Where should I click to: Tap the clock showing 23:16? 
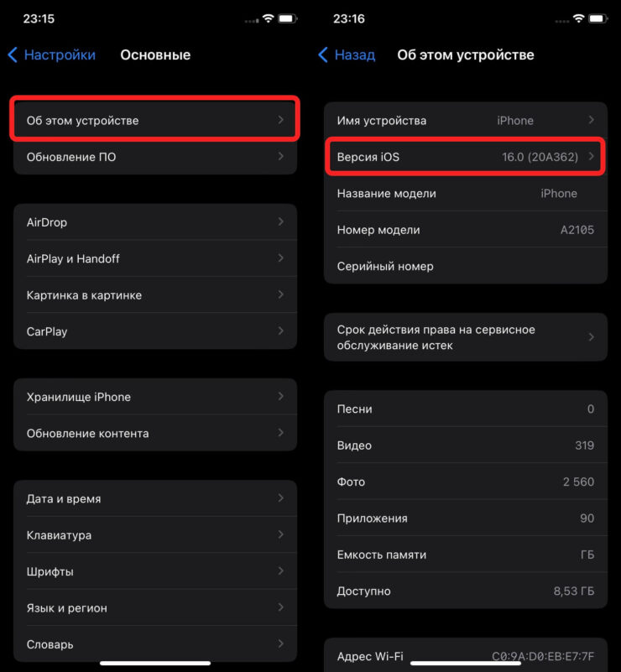349,18
